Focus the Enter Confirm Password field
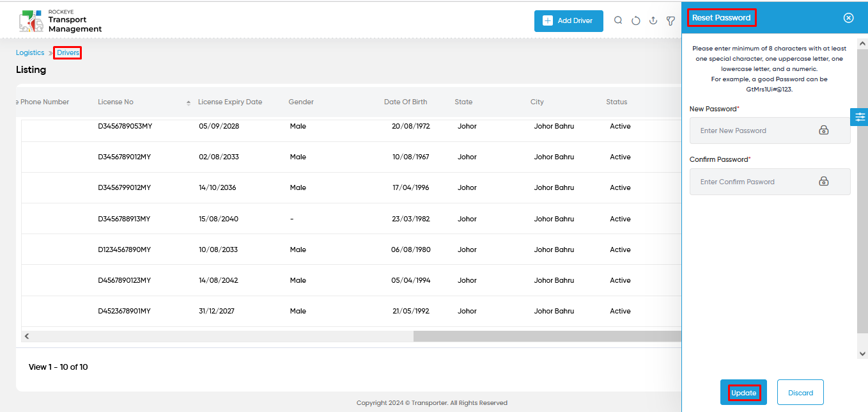The image size is (868, 412). [770, 182]
